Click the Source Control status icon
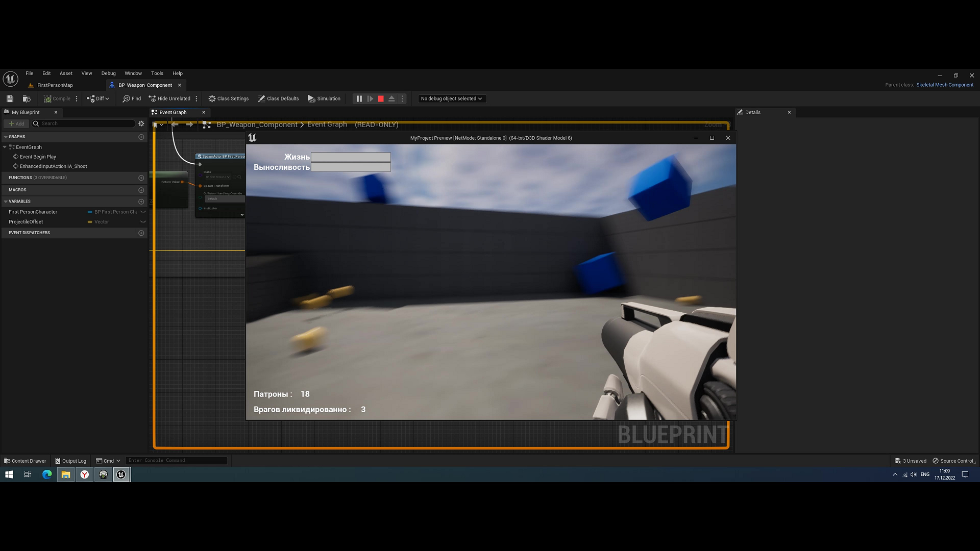980x551 pixels. tap(936, 461)
